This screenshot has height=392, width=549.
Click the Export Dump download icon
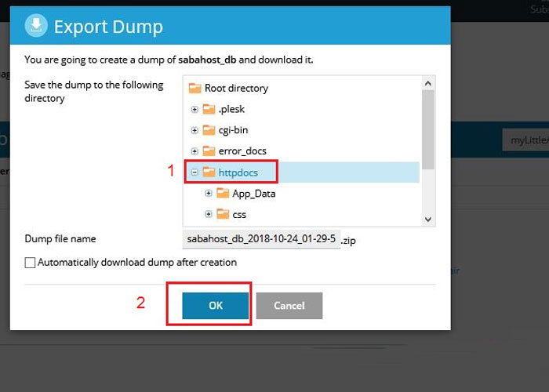coord(36,26)
